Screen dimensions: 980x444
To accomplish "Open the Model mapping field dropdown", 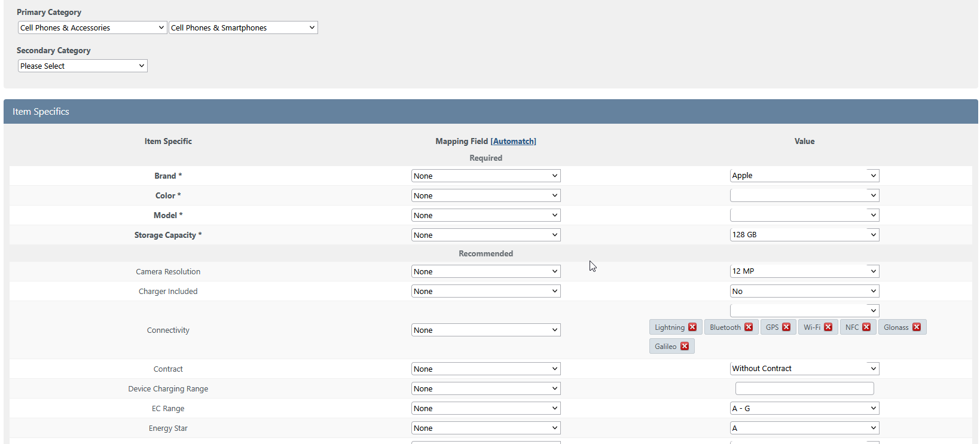I will tap(486, 215).
